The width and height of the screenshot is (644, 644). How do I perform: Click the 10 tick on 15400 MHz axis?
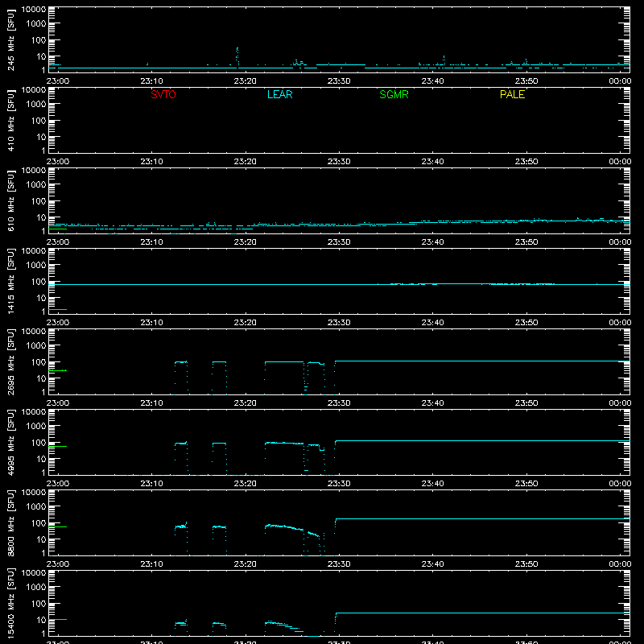42,620
